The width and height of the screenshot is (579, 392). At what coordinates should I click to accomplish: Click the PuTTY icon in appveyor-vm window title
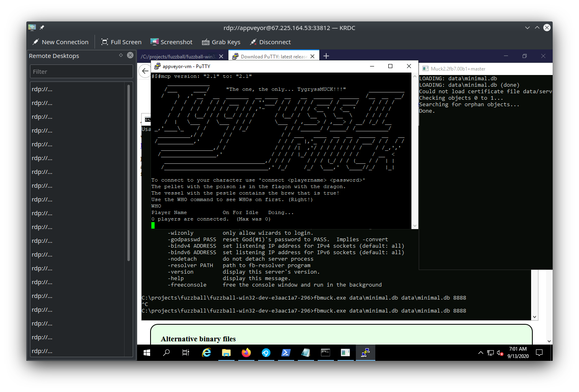pos(157,66)
